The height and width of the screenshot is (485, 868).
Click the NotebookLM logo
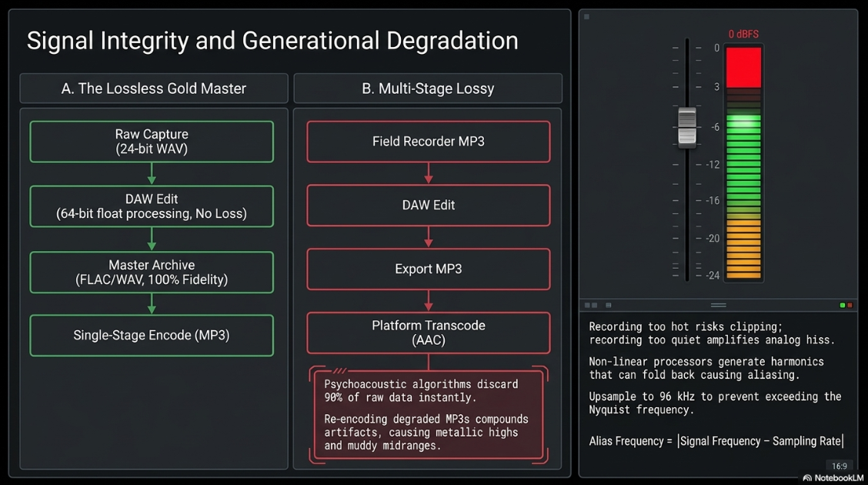[x=833, y=478]
